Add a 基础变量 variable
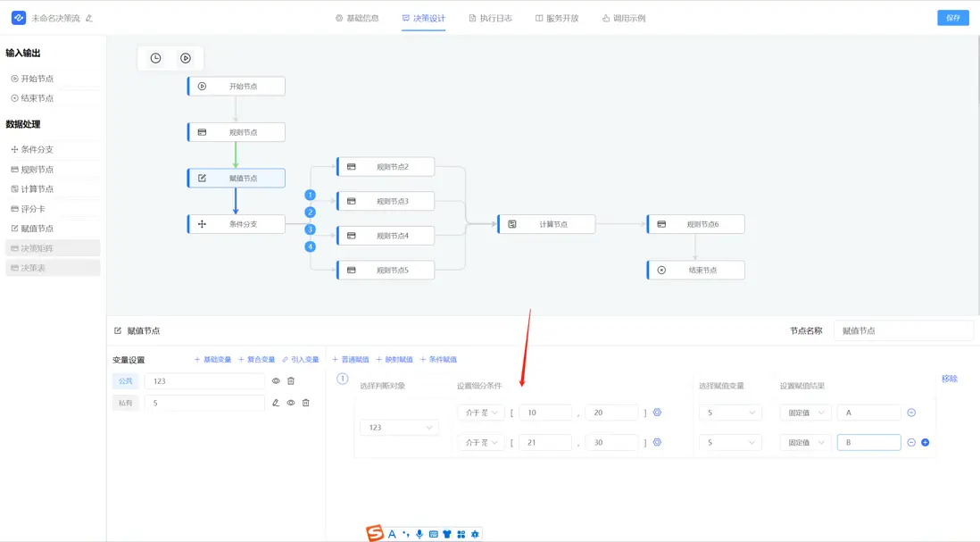Viewport: 980px width, 542px height. [212, 360]
